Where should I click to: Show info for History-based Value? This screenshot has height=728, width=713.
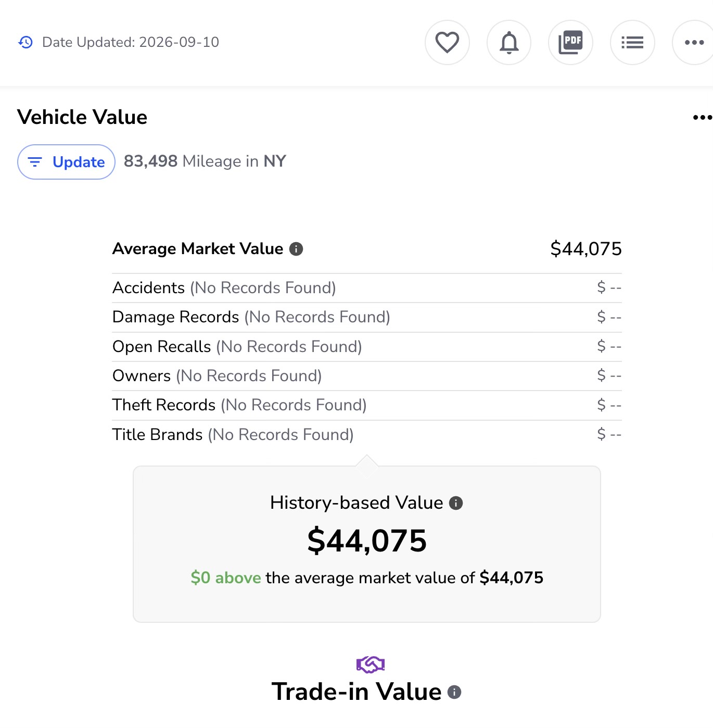[x=456, y=503]
